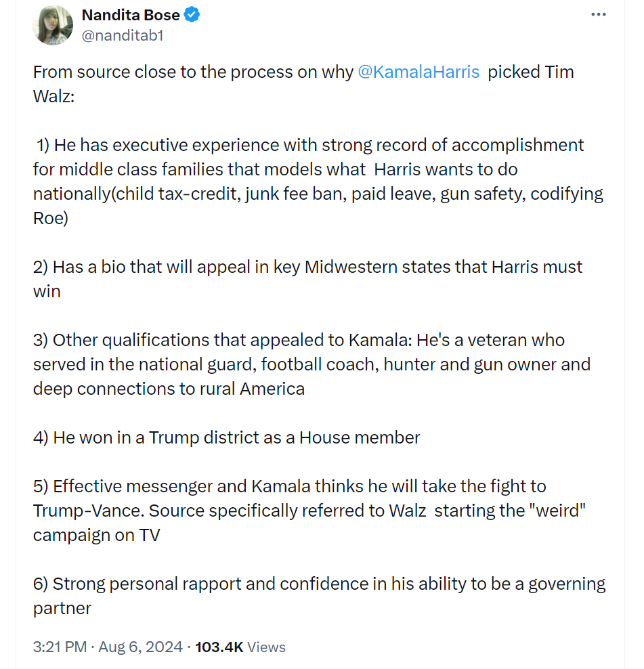This screenshot has height=669, width=644.
Task: Open the 103.4K Views count
Action: [240, 647]
